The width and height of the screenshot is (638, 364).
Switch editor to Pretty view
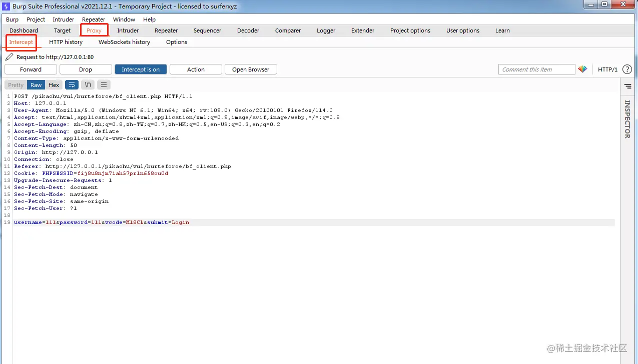point(16,85)
